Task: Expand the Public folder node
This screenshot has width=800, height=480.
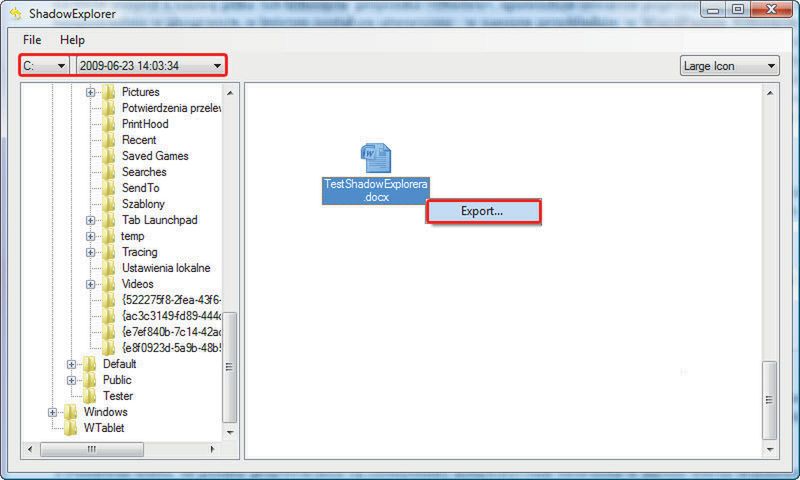Action: [x=71, y=381]
